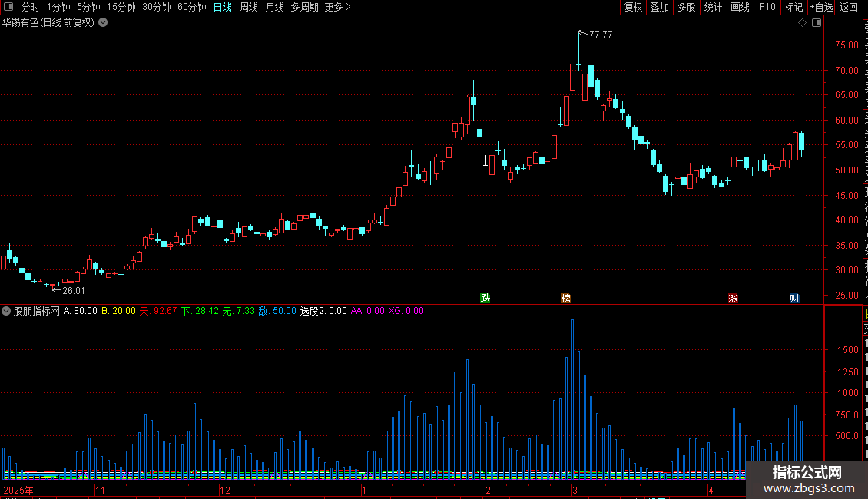
Task: Click indicator value XG: 0.00
Action: click(x=406, y=311)
